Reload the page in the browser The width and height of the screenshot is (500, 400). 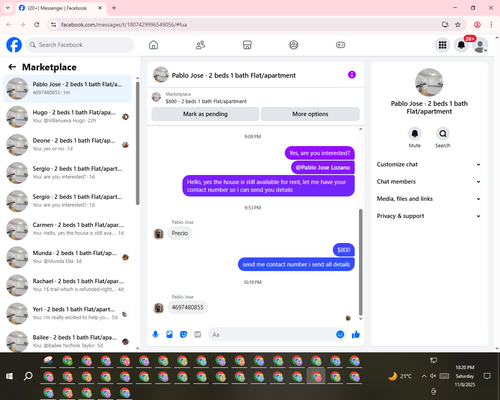[37, 25]
